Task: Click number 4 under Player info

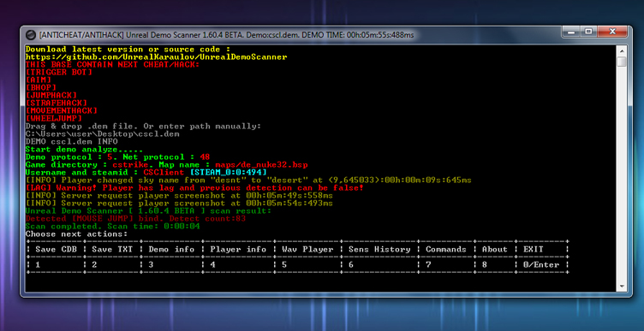Action: pos(212,265)
